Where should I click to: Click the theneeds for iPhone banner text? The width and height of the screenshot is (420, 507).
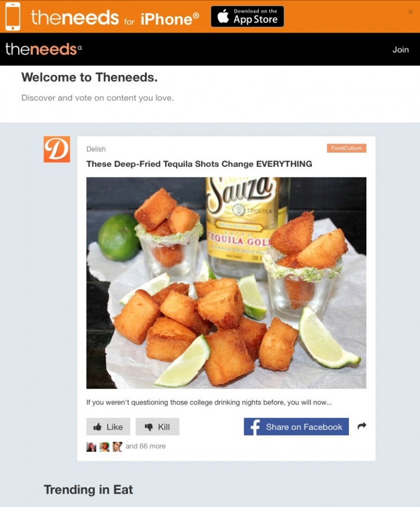point(115,18)
